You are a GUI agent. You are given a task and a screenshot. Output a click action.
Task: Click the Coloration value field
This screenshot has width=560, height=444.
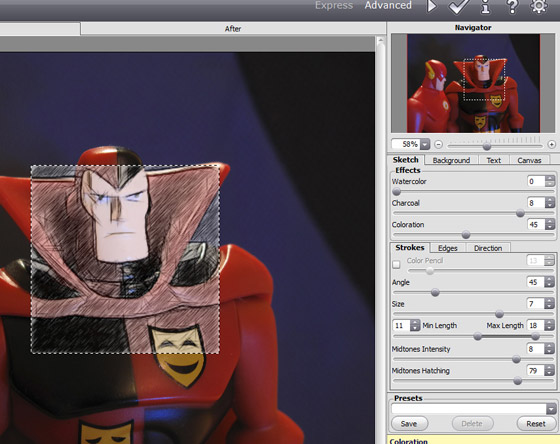click(x=536, y=224)
